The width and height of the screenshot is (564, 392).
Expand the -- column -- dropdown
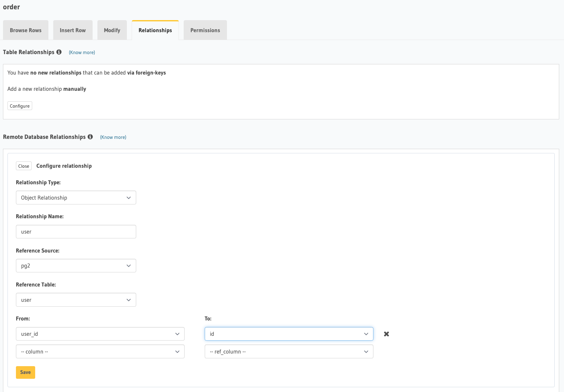[100, 351]
